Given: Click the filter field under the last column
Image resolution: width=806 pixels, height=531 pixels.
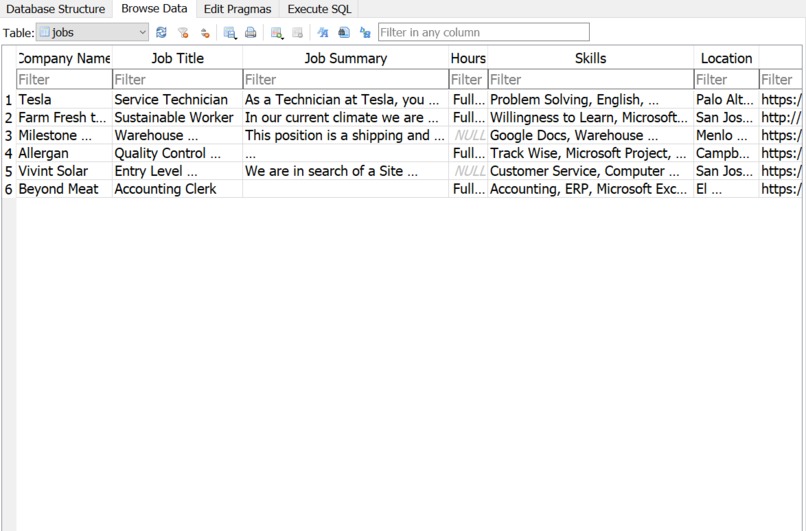Looking at the screenshot, I should click(x=780, y=80).
